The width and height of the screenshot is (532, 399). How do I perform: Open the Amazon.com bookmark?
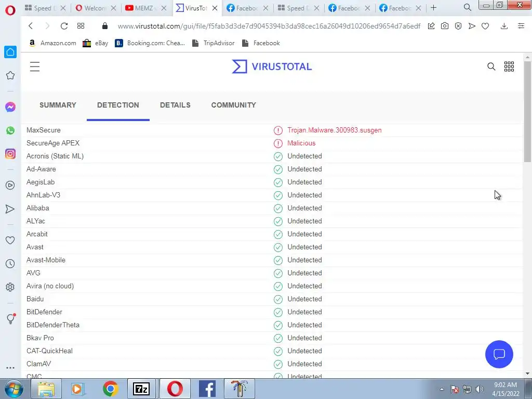(52, 43)
